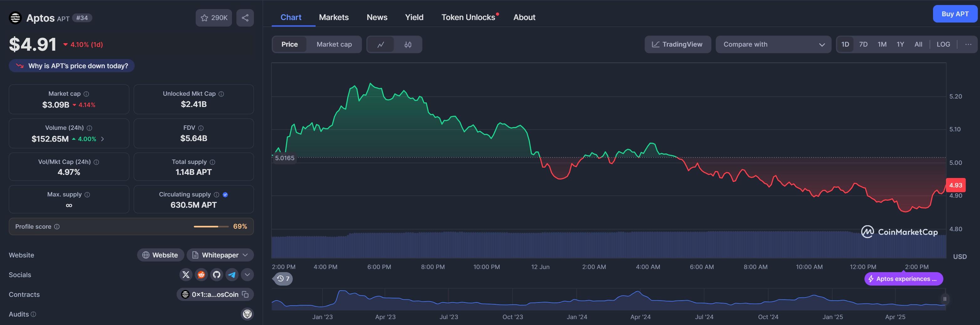Viewport: 980px width, 325px height.
Task: Open the Website link button
Action: pyautogui.click(x=160, y=255)
